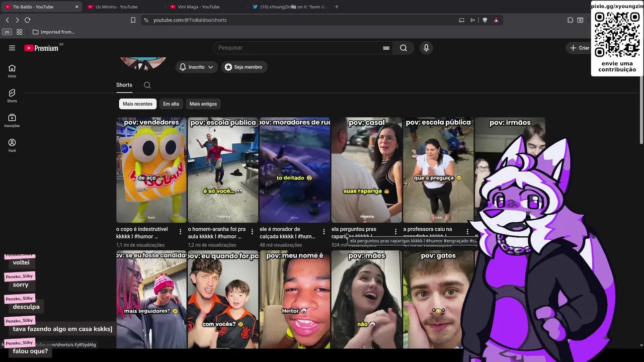Click the '48 mil visualizações' text
644x362 pixels.
coord(281,245)
